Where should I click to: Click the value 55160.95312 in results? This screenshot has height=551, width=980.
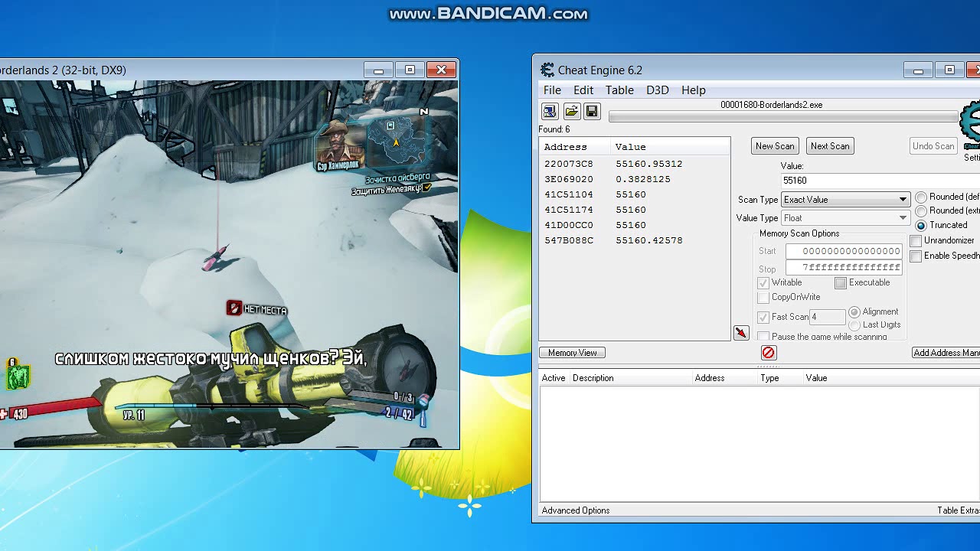649,164
